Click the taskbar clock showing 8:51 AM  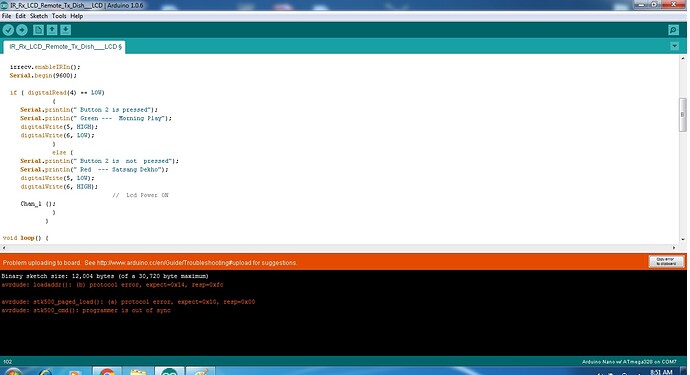pos(661,372)
